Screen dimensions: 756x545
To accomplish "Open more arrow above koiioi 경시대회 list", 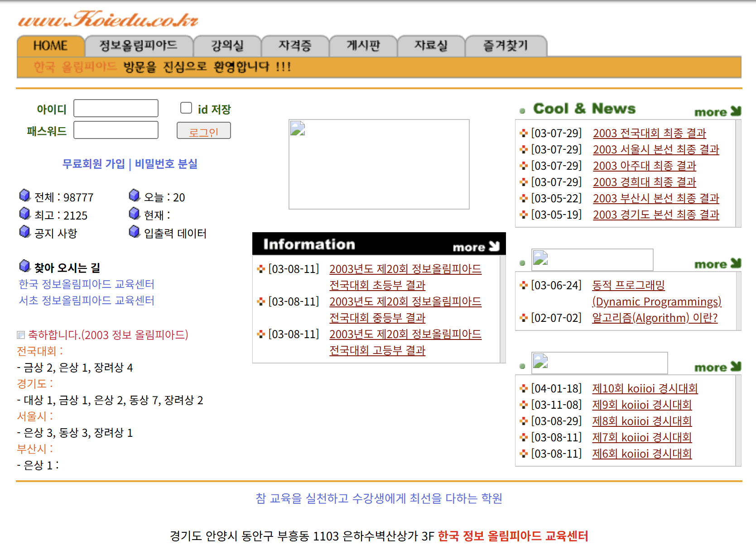I will (718, 367).
